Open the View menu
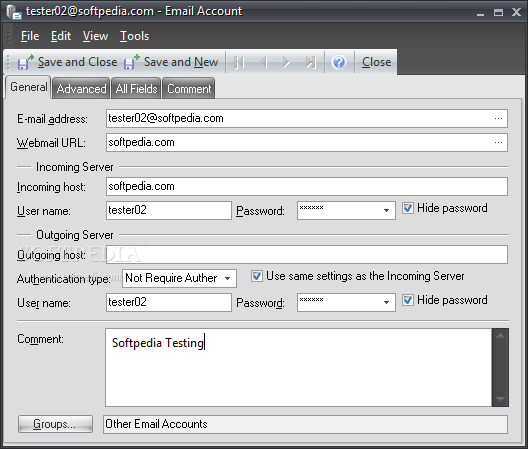 pyautogui.click(x=95, y=36)
